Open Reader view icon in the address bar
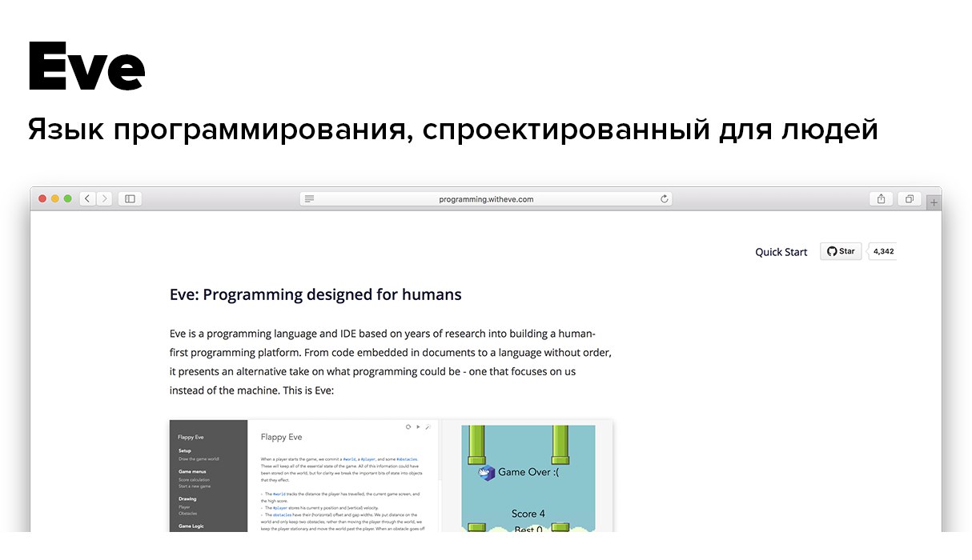Image resolution: width=972 pixels, height=560 pixels. pos(310,199)
